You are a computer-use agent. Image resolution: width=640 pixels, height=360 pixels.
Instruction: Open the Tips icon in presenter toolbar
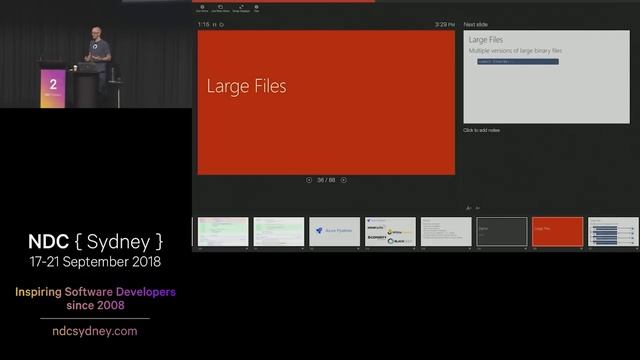pyautogui.click(x=256, y=8)
